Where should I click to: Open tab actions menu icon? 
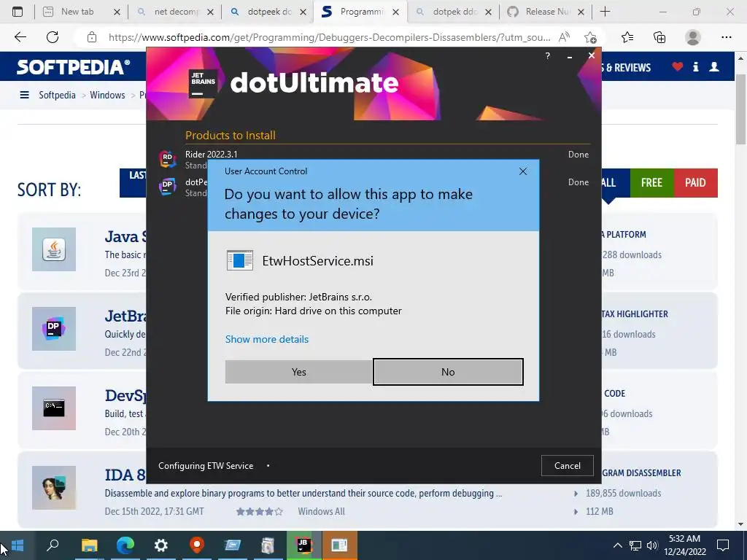[x=18, y=12]
